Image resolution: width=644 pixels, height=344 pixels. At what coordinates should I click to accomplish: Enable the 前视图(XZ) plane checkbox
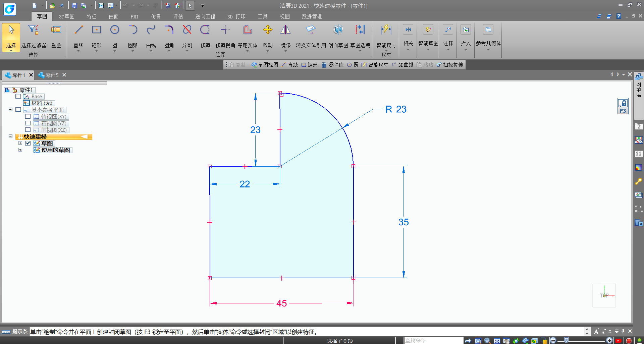click(28, 130)
